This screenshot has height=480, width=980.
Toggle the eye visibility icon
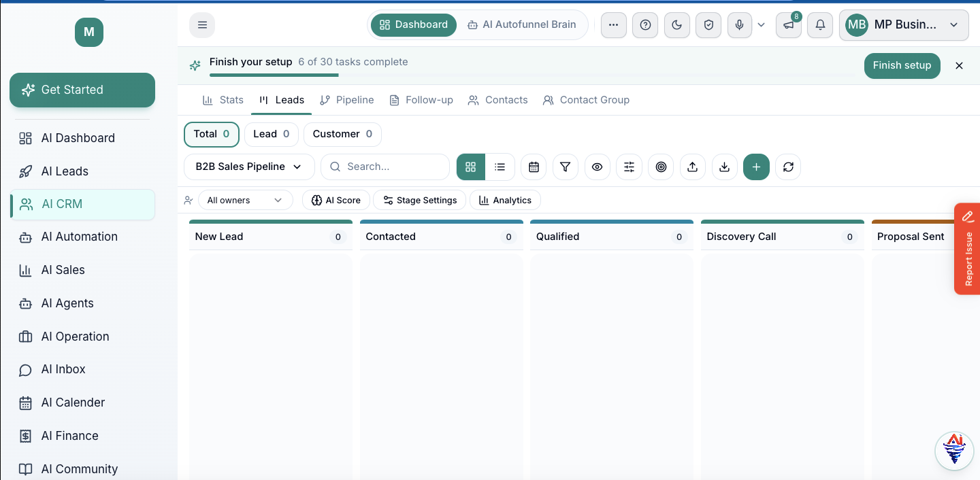597,167
